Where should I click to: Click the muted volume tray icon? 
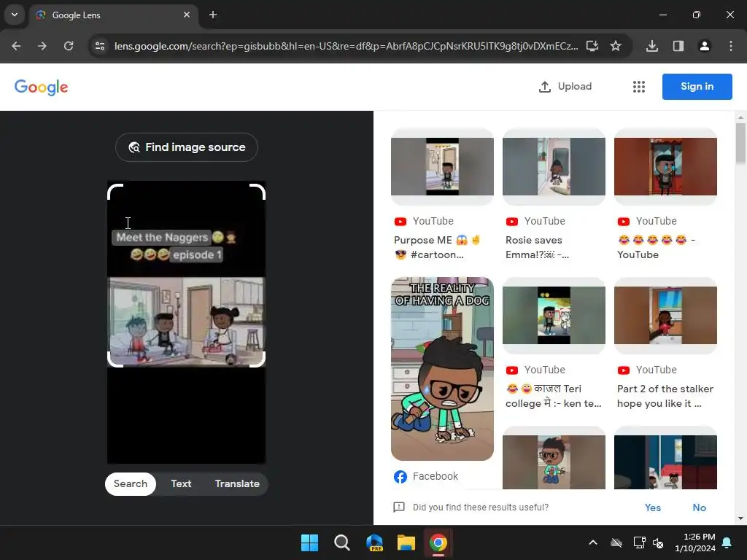click(x=659, y=542)
